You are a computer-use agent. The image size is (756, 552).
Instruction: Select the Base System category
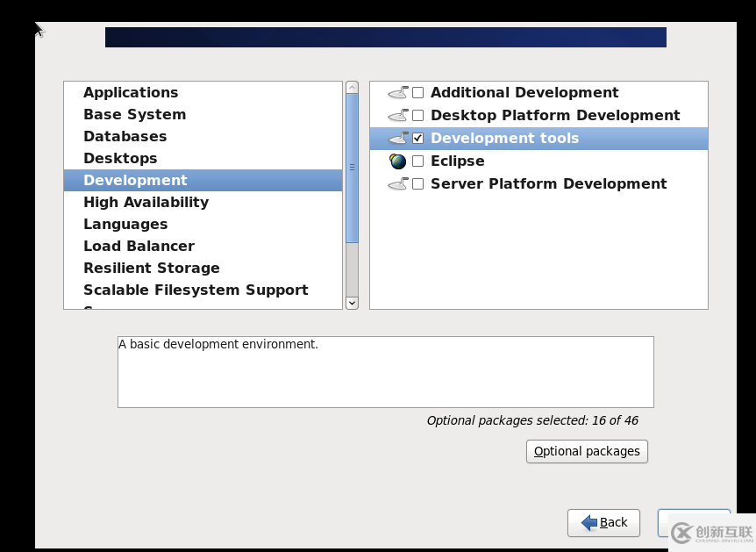(203, 114)
